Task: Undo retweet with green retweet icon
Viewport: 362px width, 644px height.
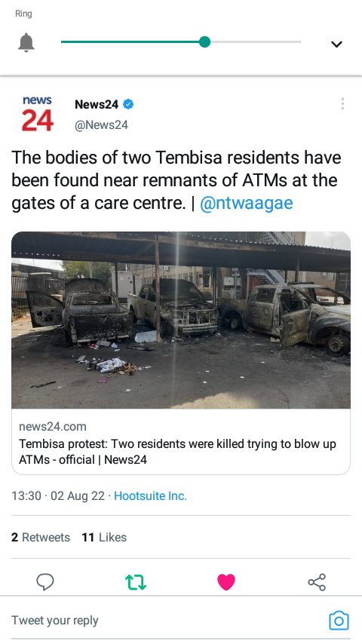Action: [136, 582]
